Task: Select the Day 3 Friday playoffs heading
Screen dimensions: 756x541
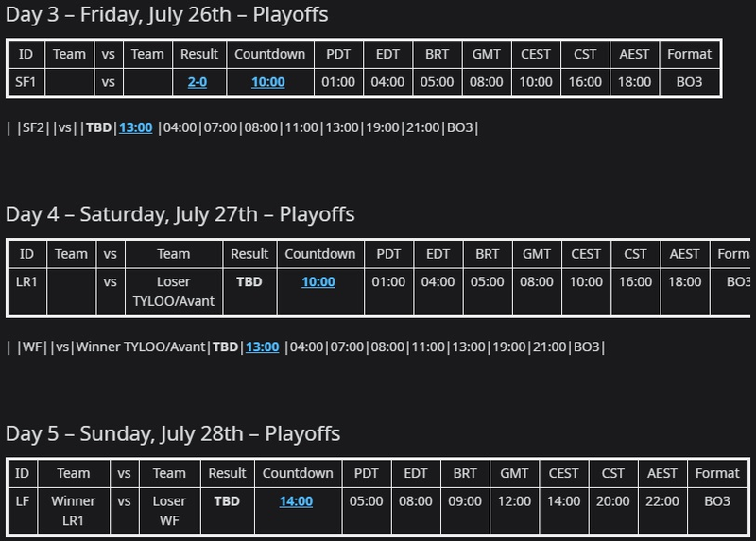Action: tap(167, 14)
